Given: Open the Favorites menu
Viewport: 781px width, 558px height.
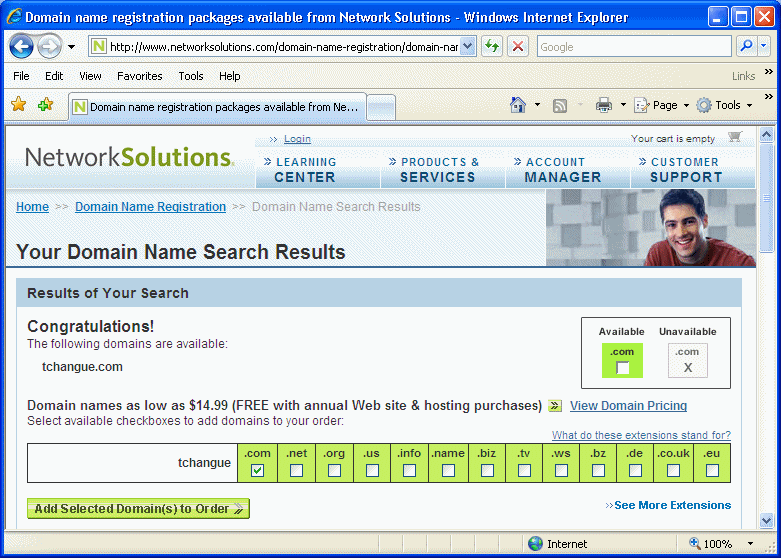Looking at the screenshot, I should (139, 76).
